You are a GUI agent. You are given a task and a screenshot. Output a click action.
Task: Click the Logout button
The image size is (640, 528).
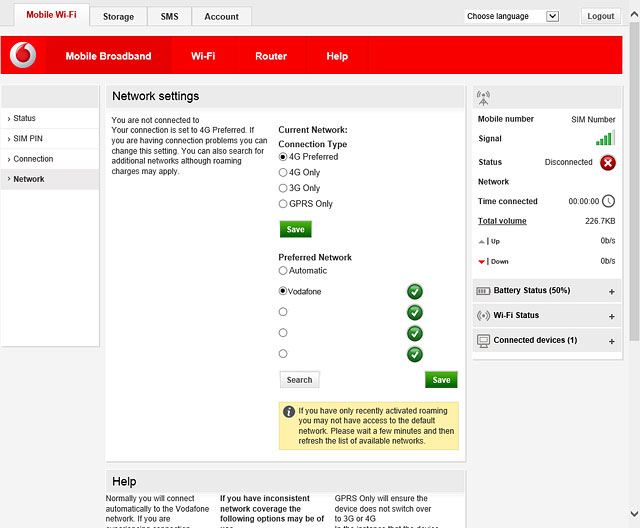pos(600,16)
